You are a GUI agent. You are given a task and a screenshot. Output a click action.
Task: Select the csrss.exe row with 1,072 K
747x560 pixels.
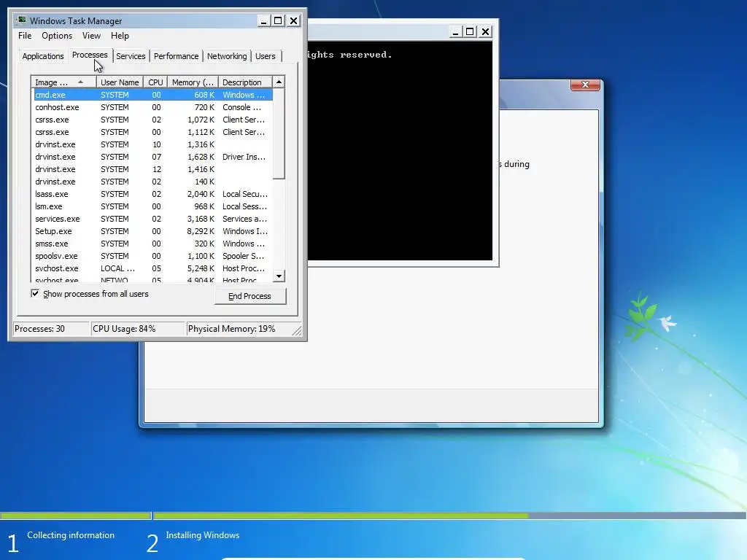153,120
